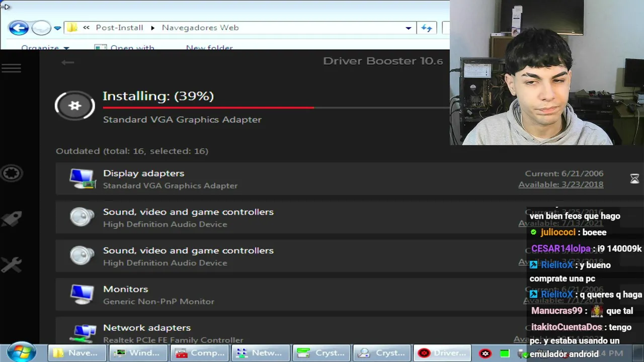Refresh the Explorer folder view
The height and width of the screenshot is (362, 644).
click(427, 28)
